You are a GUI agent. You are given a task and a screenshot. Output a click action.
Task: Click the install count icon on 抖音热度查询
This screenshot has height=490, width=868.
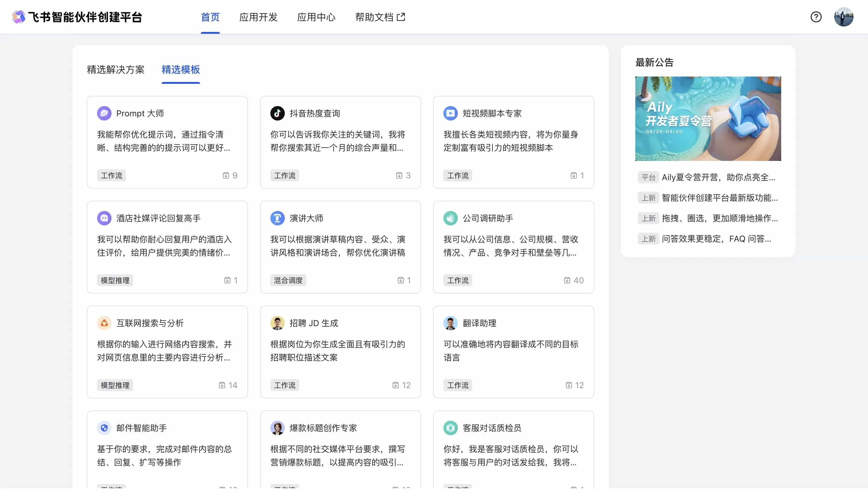(x=399, y=176)
